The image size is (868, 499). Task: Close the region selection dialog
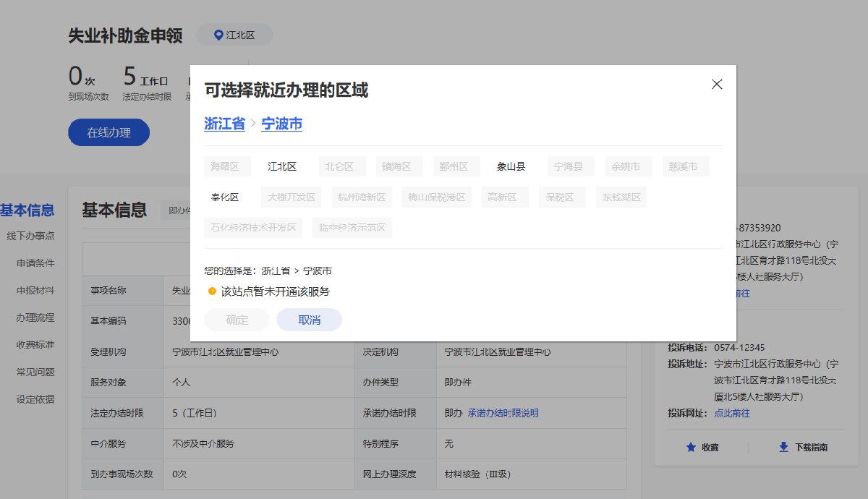[717, 84]
